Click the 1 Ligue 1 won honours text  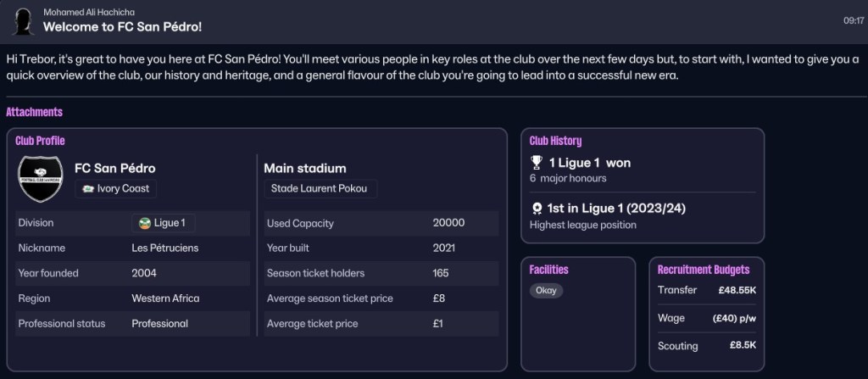click(590, 163)
